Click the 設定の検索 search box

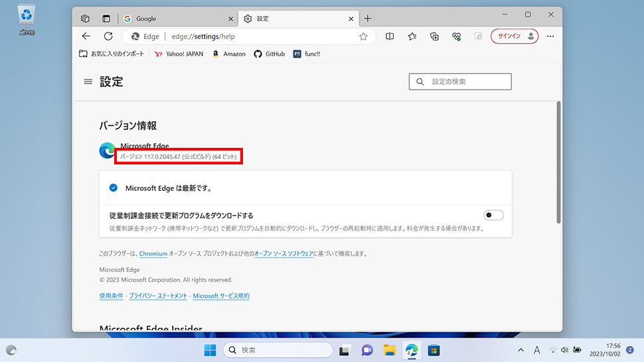pos(460,82)
